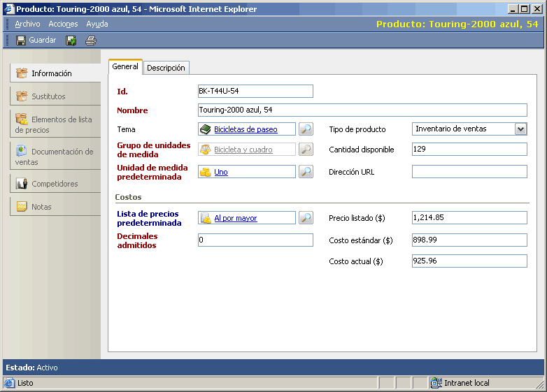The height and width of the screenshot is (392, 547).
Task: Click the status bar page icon beside Listo
Action: [9, 383]
